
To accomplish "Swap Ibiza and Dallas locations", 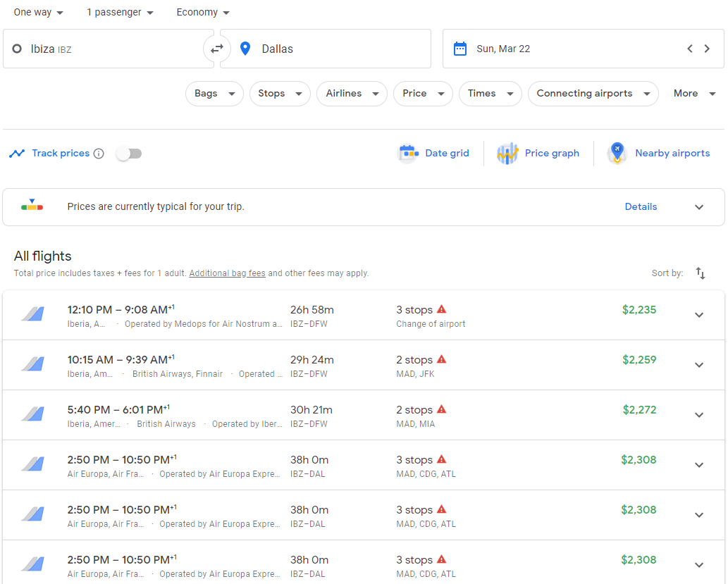I will coord(217,49).
